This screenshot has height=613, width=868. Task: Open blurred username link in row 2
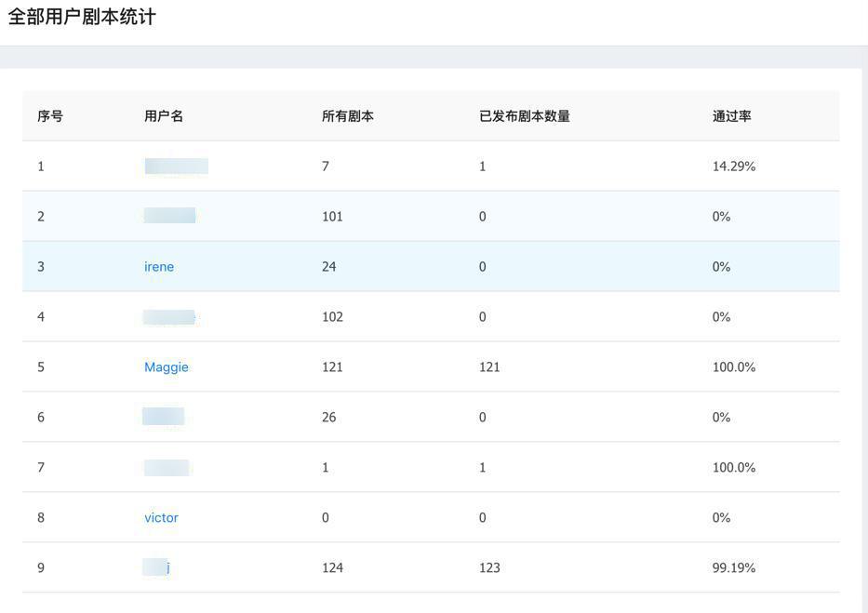click(x=169, y=215)
